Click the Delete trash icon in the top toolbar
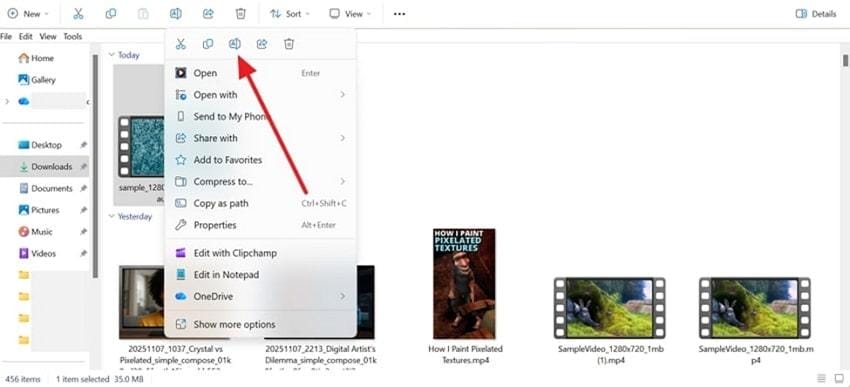 (241, 14)
